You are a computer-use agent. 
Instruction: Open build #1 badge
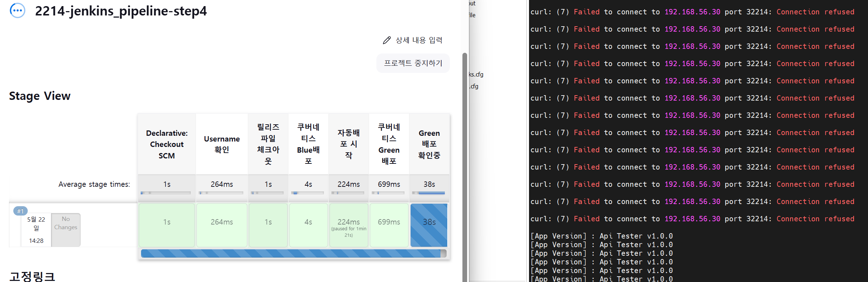click(x=20, y=211)
